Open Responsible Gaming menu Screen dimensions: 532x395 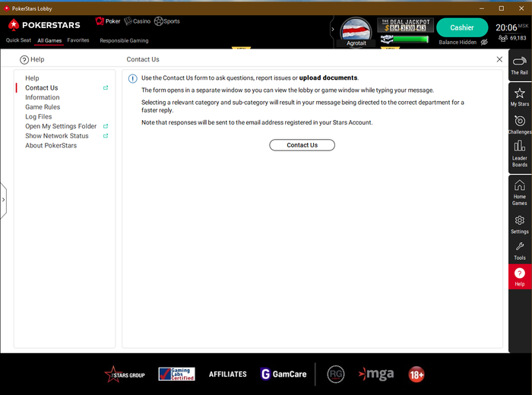click(x=124, y=40)
